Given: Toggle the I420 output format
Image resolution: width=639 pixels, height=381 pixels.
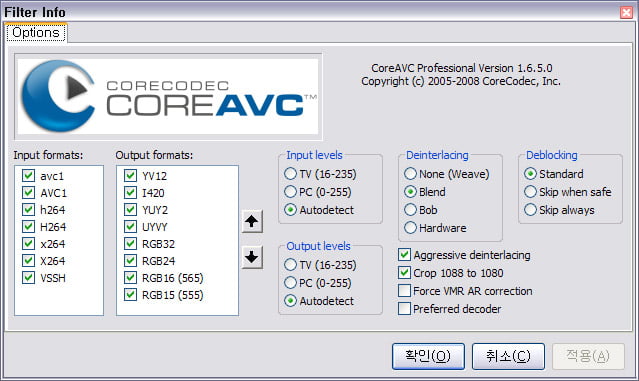Looking at the screenshot, I should (130, 192).
